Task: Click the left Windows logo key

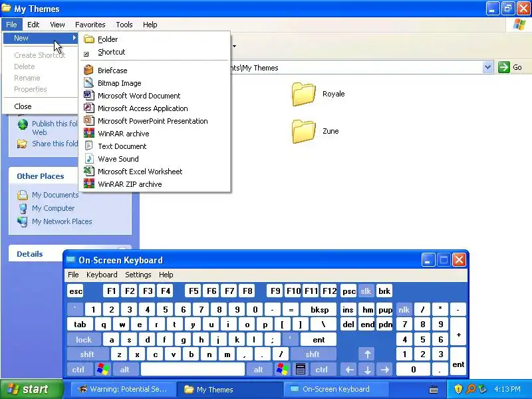Action: point(103,370)
